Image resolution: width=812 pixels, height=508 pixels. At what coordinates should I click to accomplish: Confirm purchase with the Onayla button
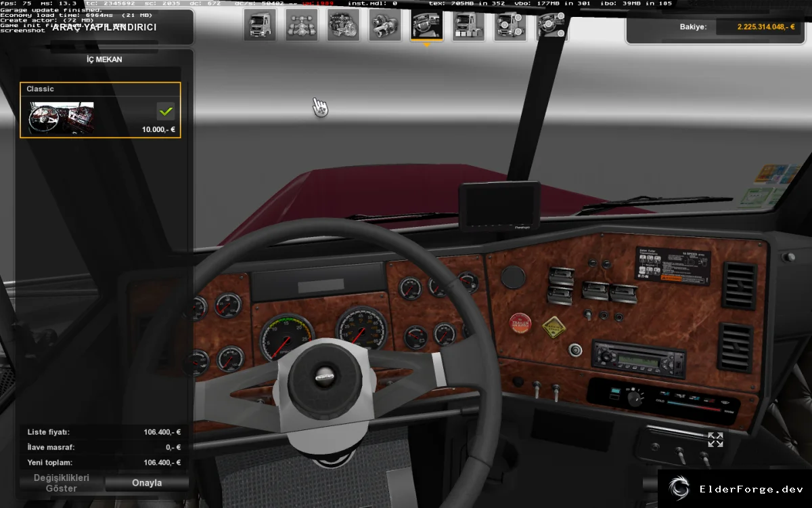point(147,483)
